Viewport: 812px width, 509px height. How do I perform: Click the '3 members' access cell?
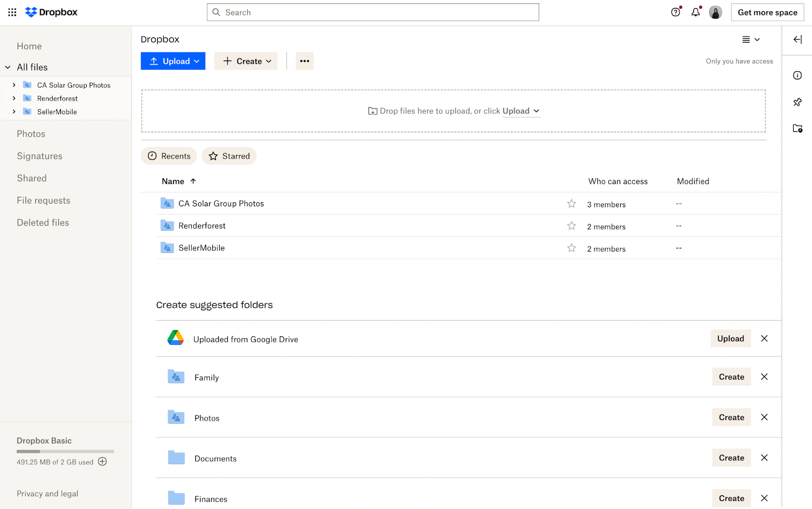pyautogui.click(x=606, y=204)
